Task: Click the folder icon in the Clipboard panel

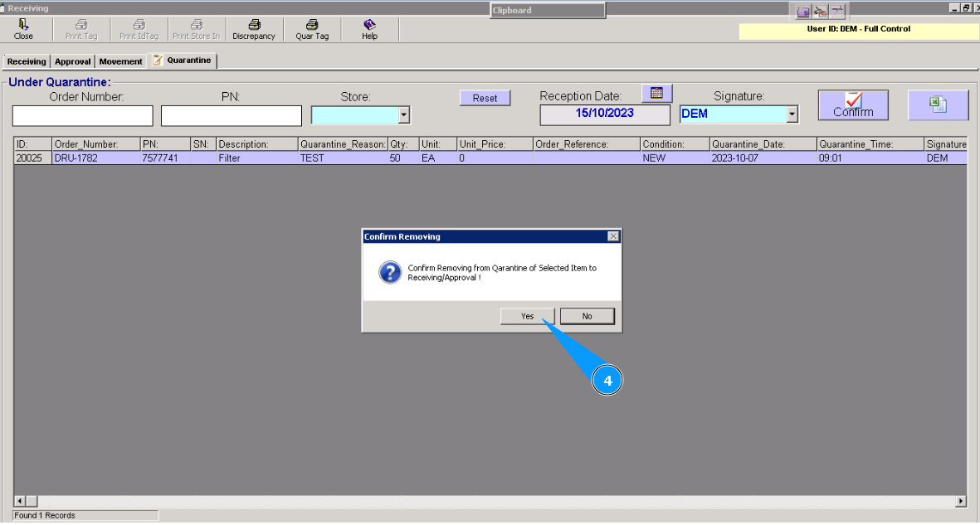Action: tap(802, 11)
